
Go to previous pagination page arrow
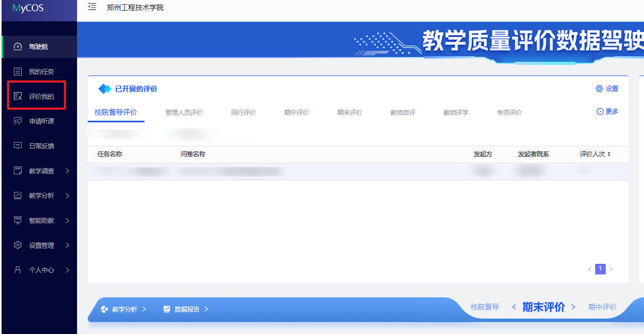tap(589, 269)
